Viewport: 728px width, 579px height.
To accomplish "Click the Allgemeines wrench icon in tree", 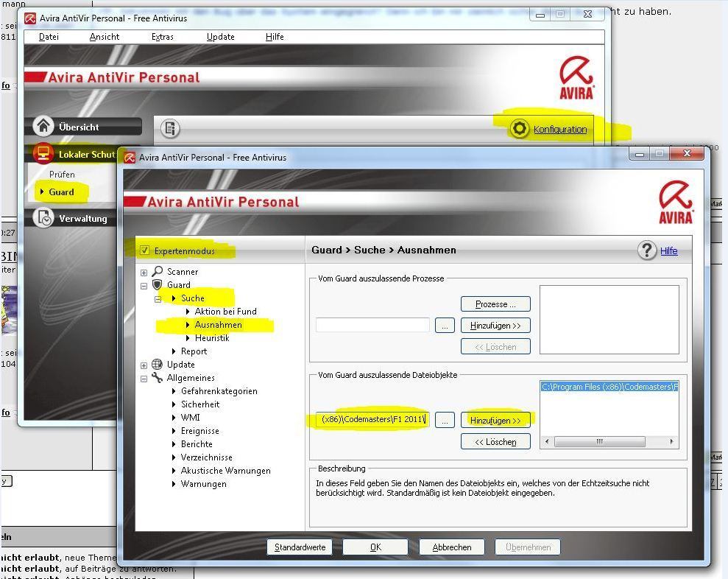I will point(158,378).
